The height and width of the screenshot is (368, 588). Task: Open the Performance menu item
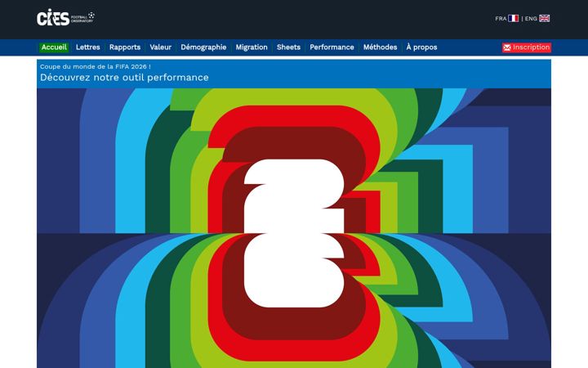tap(332, 47)
